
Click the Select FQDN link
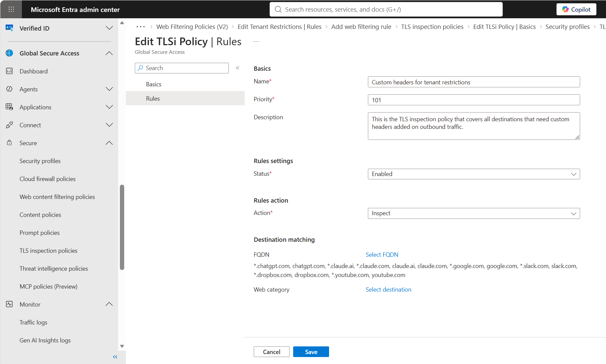[382, 254]
